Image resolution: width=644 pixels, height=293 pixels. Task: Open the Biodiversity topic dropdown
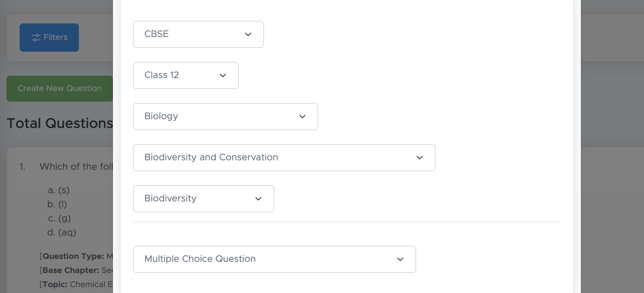click(203, 199)
